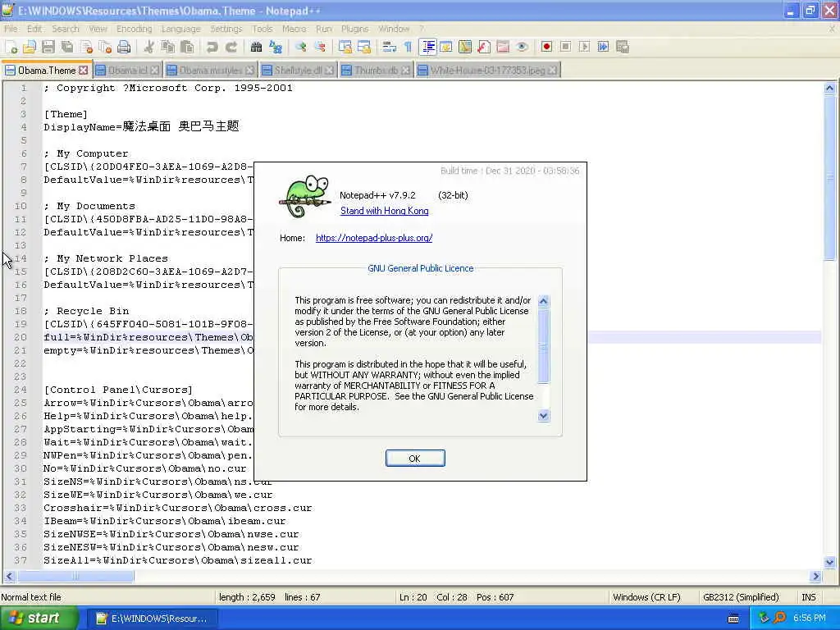Open the Macro menu
Screen dimensions: 840x630
(294, 29)
